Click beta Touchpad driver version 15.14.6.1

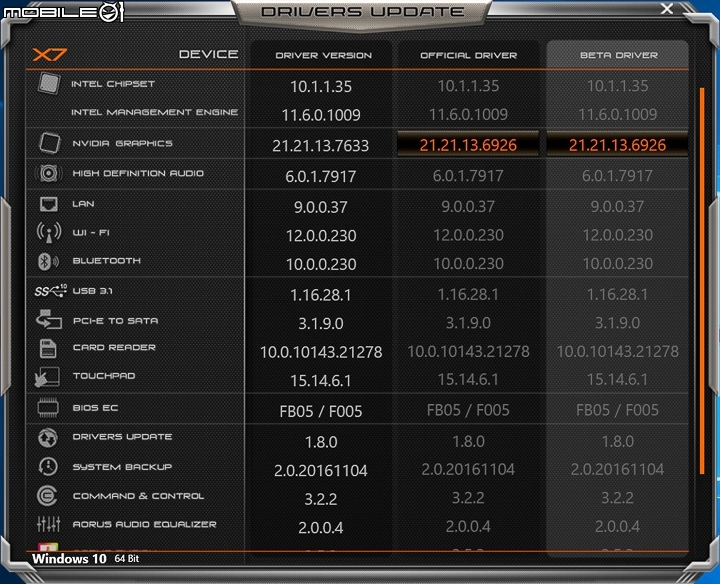point(617,379)
